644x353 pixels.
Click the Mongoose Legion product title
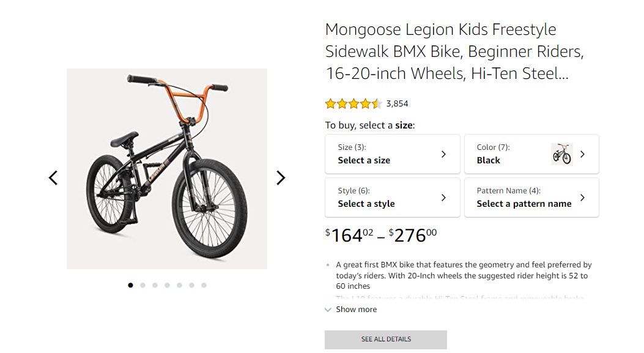454,51
